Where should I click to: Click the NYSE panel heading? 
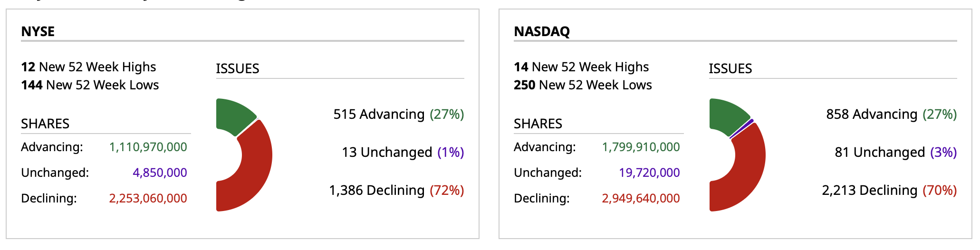coord(38,31)
